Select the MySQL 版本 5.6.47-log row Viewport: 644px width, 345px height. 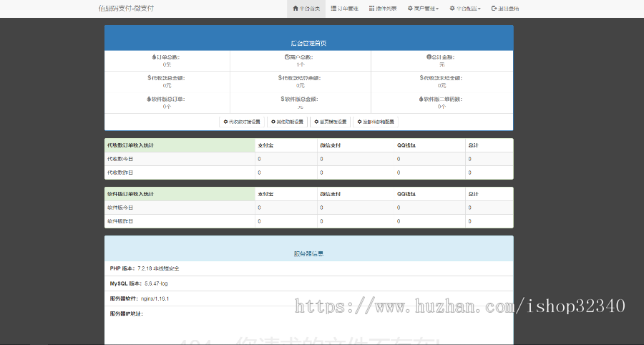coord(309,283)
